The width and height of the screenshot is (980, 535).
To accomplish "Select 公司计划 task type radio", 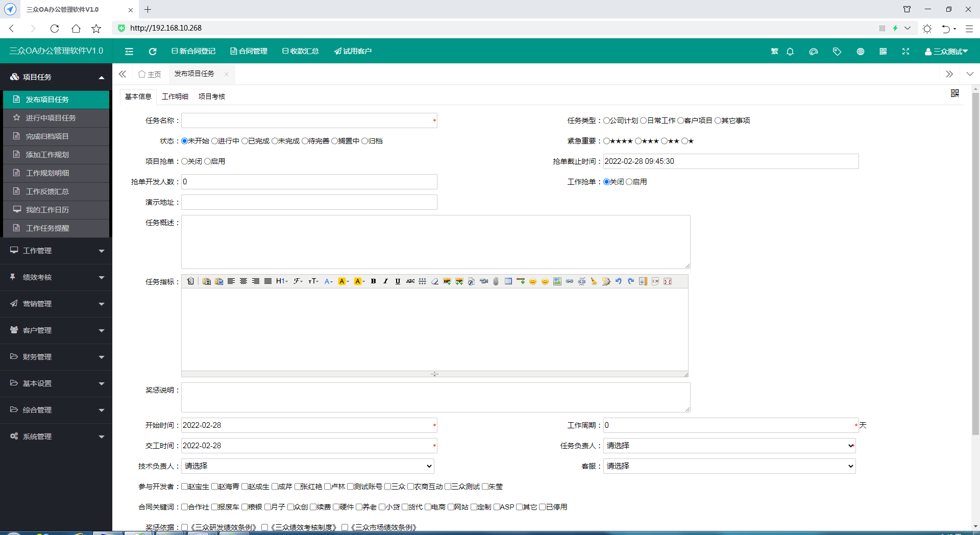I will pyautogui.click(x=606, y=120).
